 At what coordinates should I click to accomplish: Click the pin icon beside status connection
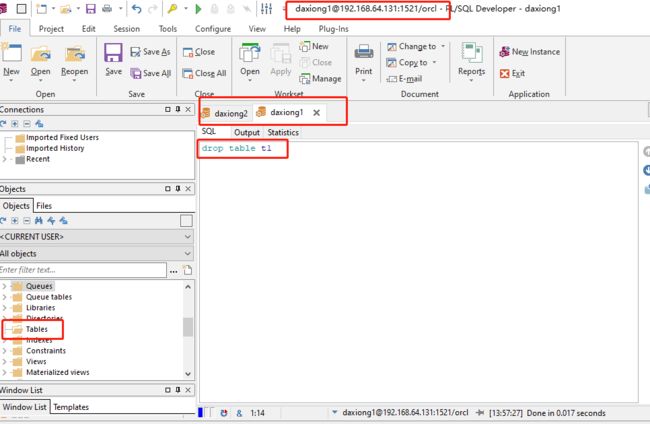(480, 413)
